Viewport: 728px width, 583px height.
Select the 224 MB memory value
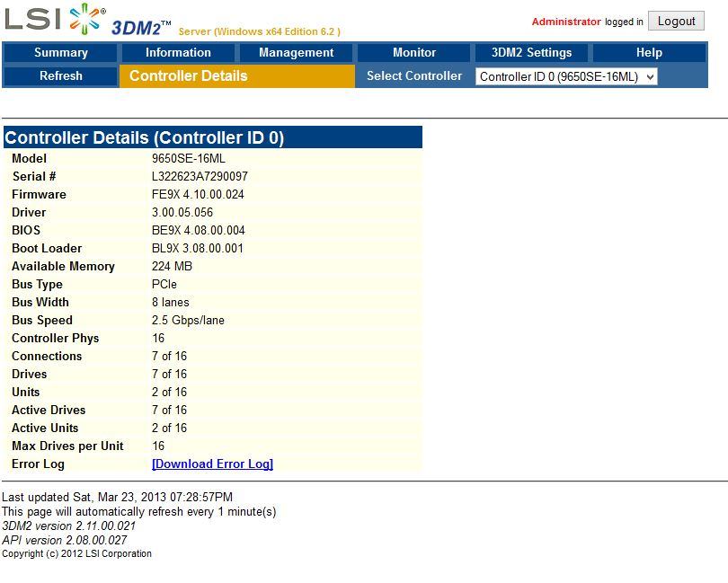(172, 266)
